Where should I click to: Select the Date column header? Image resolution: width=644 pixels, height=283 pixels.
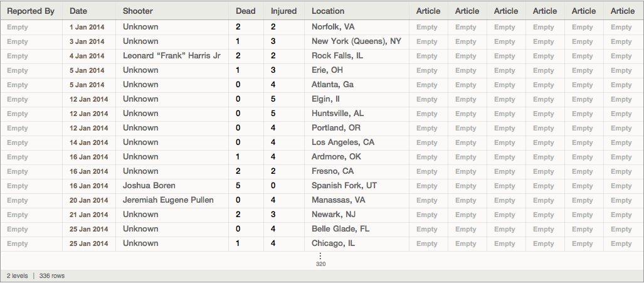point(78,11)
